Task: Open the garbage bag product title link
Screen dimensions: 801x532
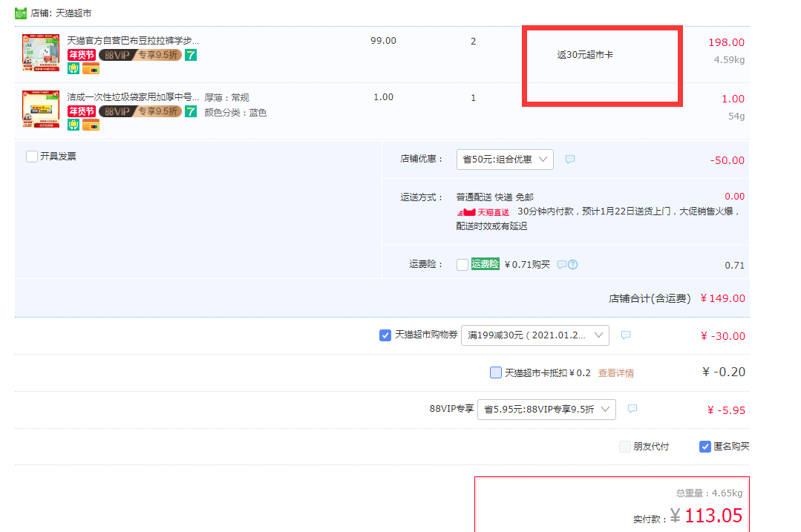Action: [133, 97]
